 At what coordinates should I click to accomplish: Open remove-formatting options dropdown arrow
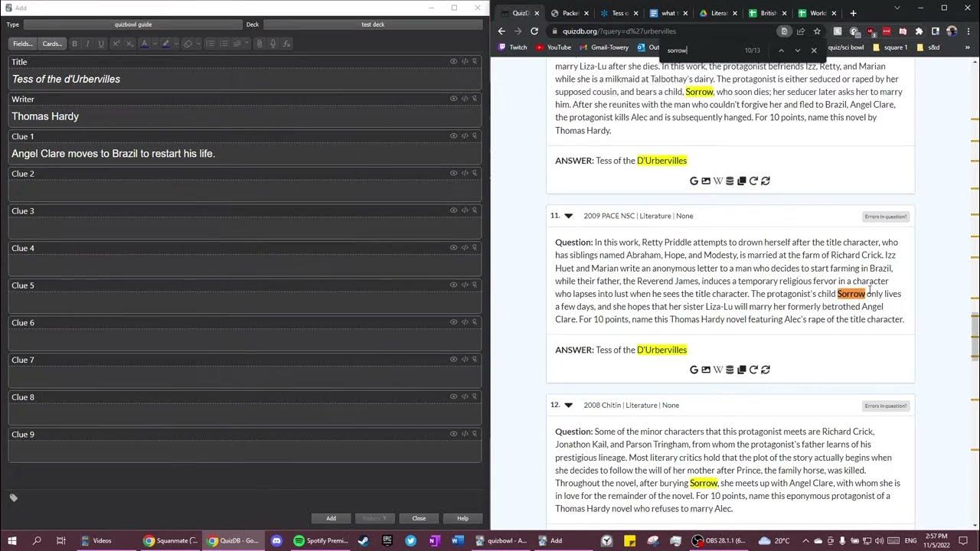pos(198,44)
